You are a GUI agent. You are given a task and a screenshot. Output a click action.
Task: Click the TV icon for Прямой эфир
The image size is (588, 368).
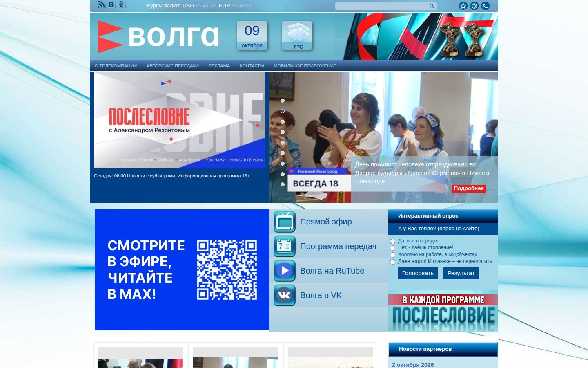pos(285,222)
